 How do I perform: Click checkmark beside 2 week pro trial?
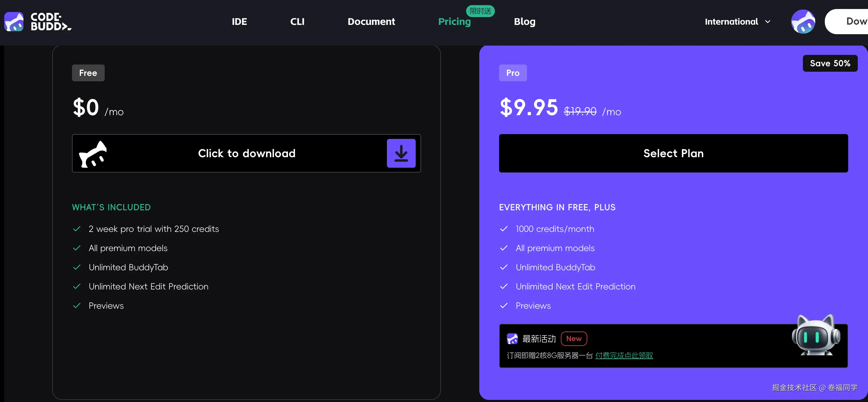click(77, 229)
